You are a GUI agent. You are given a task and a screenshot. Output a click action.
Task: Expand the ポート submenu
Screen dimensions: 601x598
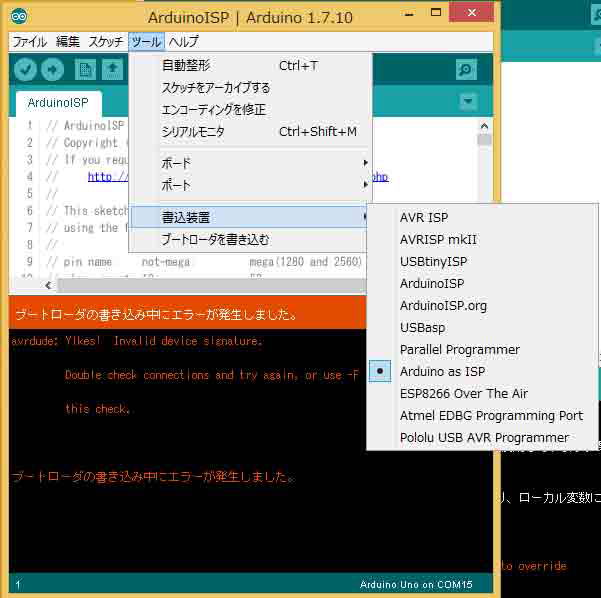point(250,186)
